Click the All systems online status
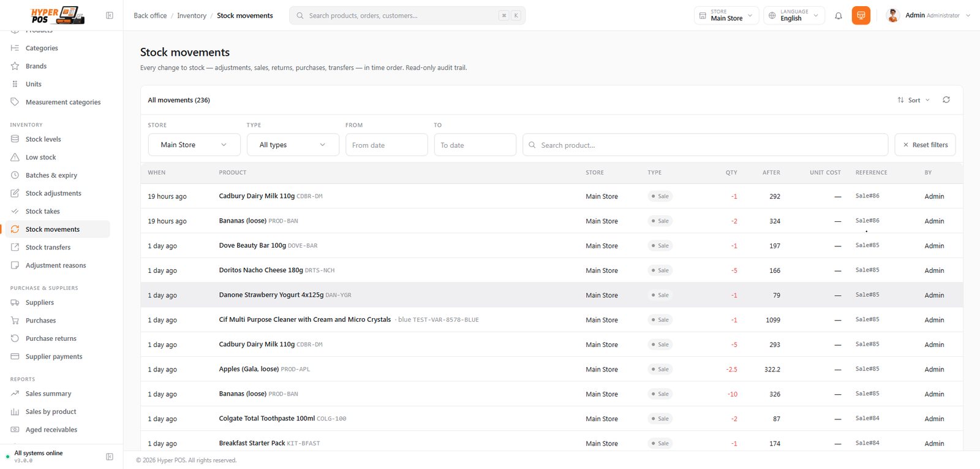 pos(39,453)
